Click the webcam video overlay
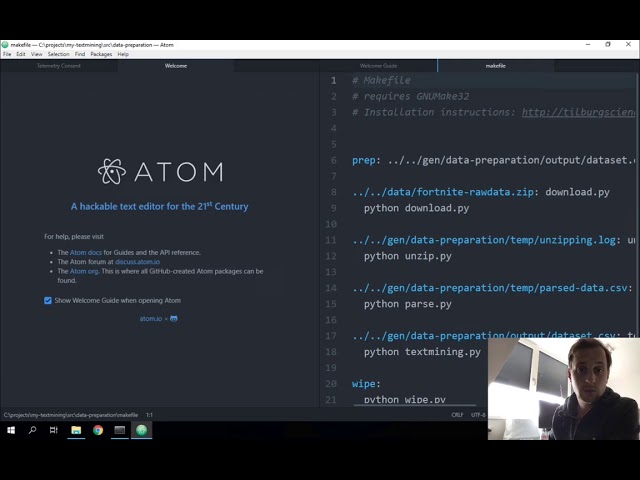This screenshot has width=640, height=480. click(564, 389)
